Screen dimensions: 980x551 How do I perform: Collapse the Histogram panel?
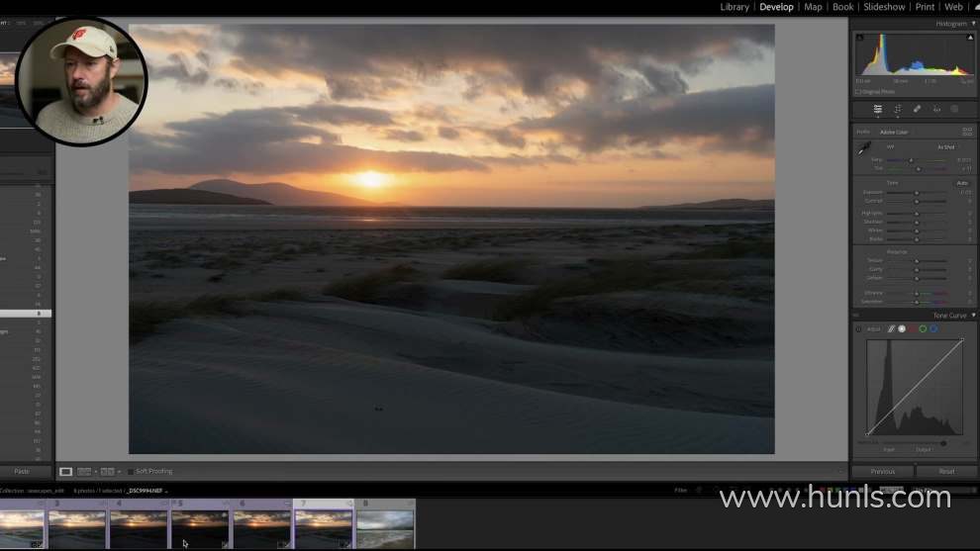[973, 24]
